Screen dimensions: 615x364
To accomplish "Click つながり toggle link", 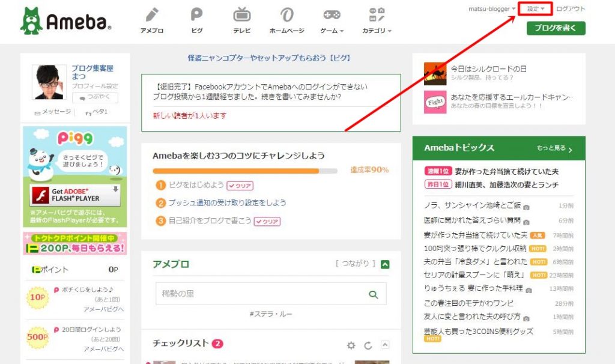I will tap(356, 264).
